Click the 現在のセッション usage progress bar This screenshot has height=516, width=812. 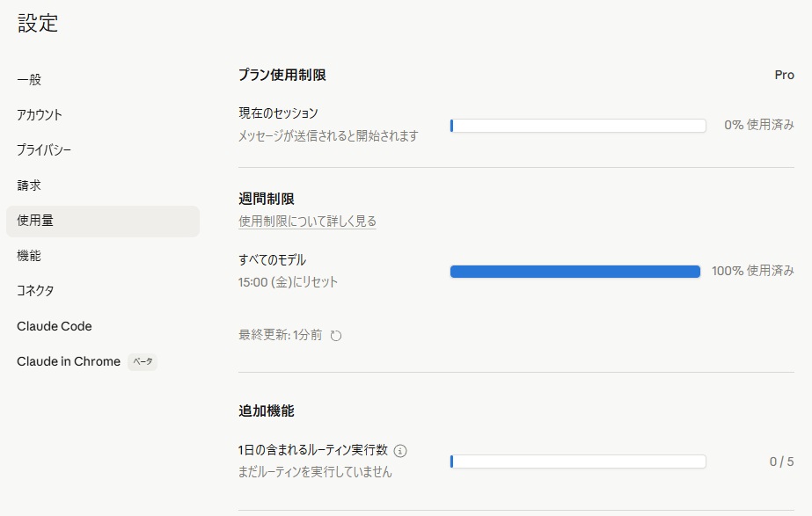[578, 126]
